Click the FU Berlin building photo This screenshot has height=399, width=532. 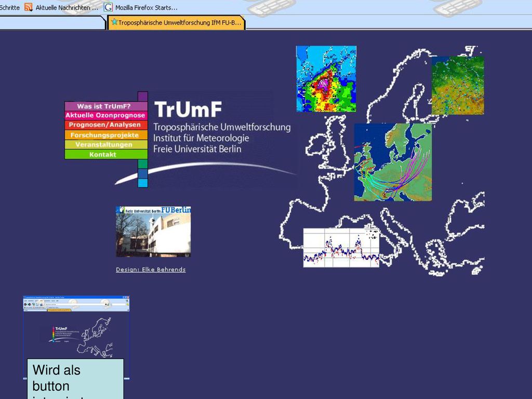[x=153, y=231]
